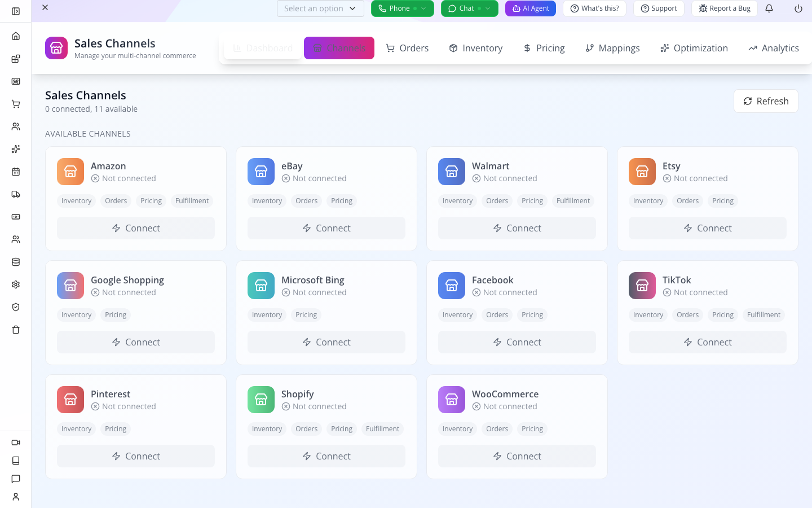
Task: Open the 'What's this?' help button
Action: [x=594, y=8]
